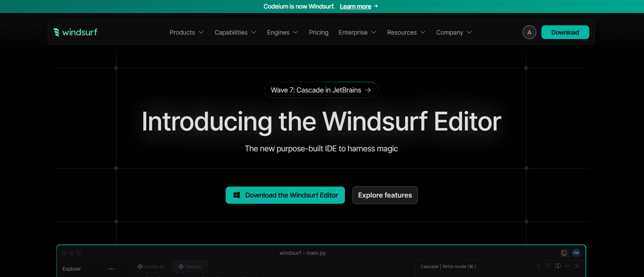Click the Download button in the navbar

click(x=565, y=32)
